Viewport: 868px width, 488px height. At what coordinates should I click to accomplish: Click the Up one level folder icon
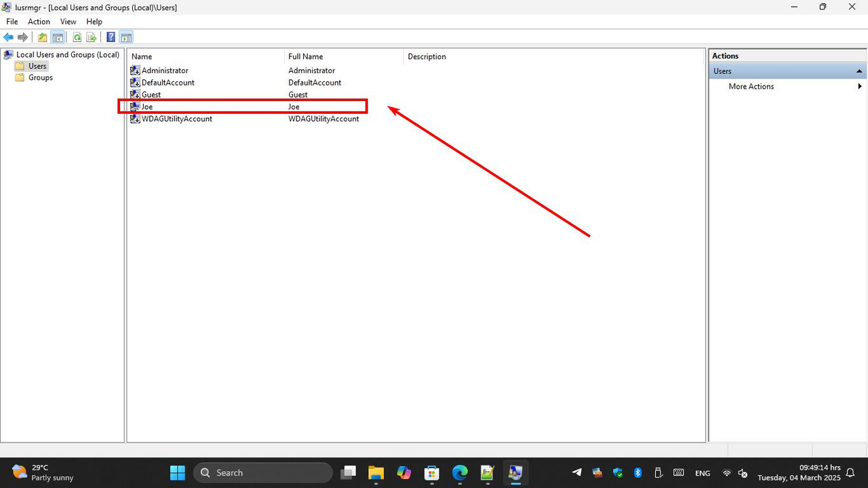click(43, 37)
